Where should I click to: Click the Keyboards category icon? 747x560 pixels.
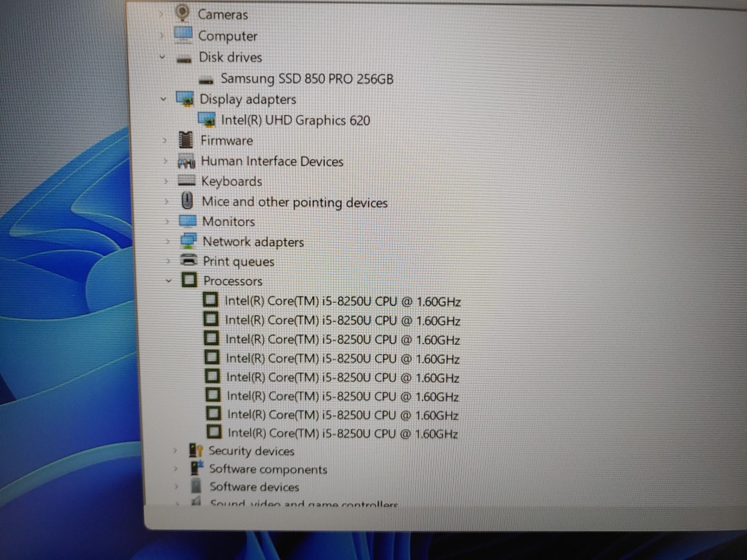coord(186,180)
